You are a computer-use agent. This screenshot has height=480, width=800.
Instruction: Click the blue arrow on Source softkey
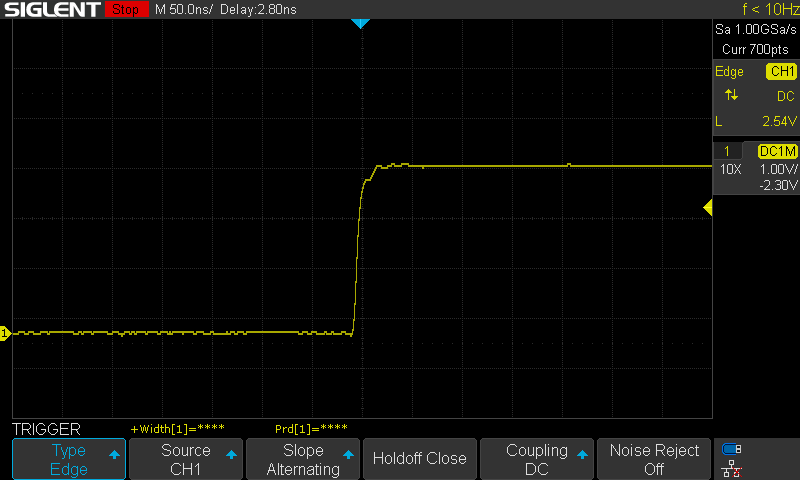[231, 454]
